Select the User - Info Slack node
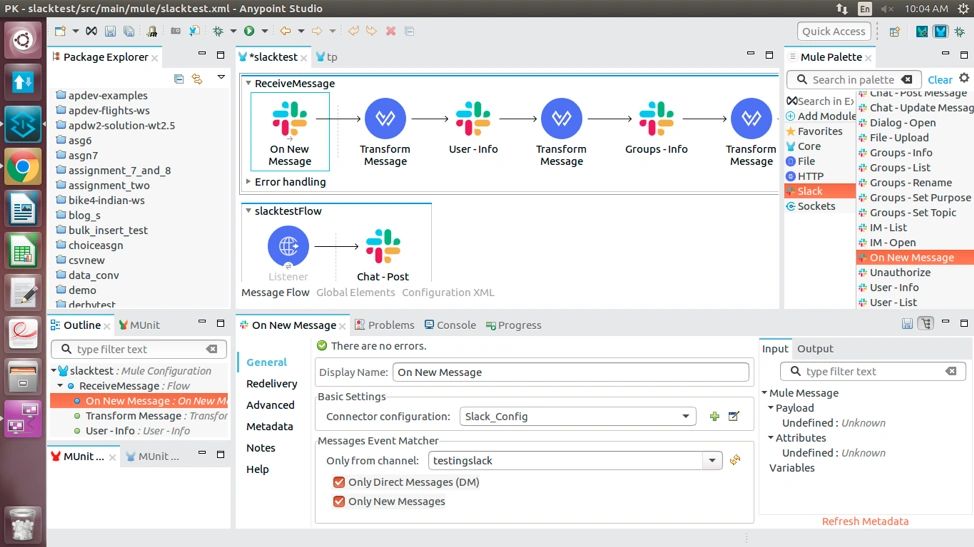Viewport: 974px width, 547px height. point(473,127)
